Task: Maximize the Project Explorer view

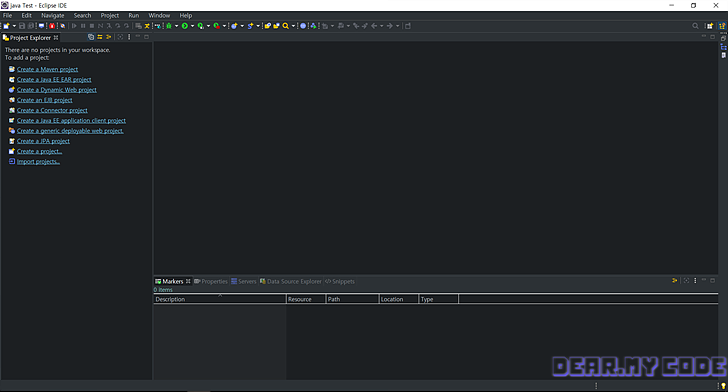Action: [x=146, y=37]
